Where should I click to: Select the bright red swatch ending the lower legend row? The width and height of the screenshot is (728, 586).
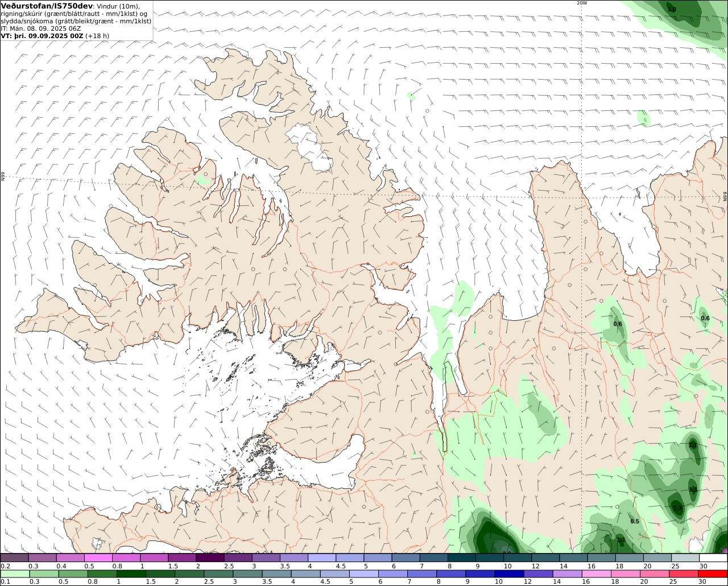coord(714,573)
